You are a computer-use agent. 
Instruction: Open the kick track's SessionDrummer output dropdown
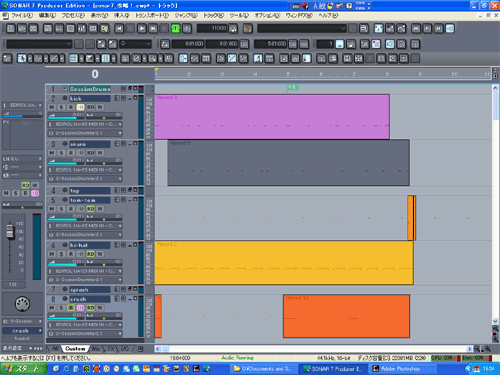(x=85, y=133)
